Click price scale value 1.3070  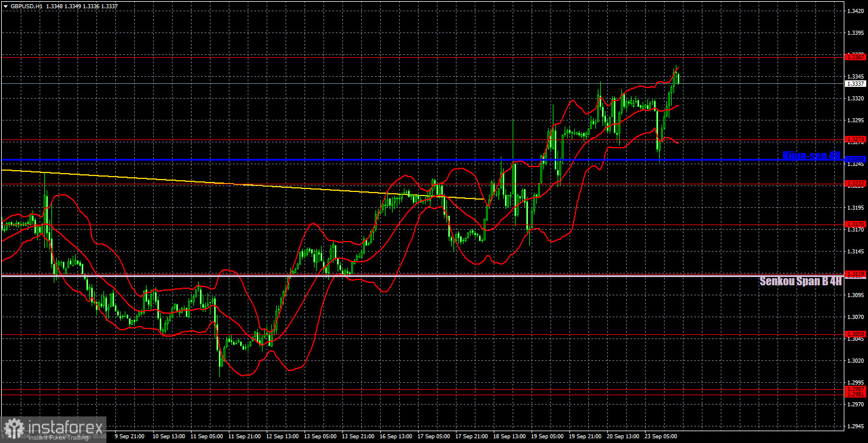(x=856, y=317)
